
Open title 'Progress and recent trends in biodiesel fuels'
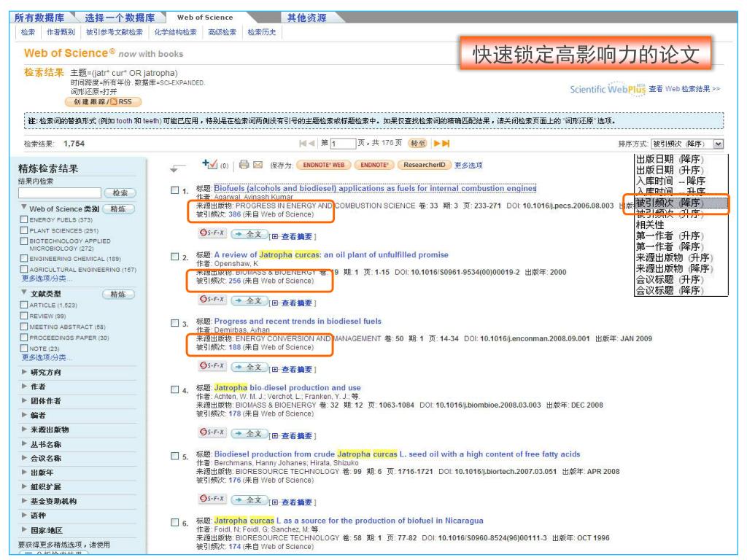coord(298,322)
